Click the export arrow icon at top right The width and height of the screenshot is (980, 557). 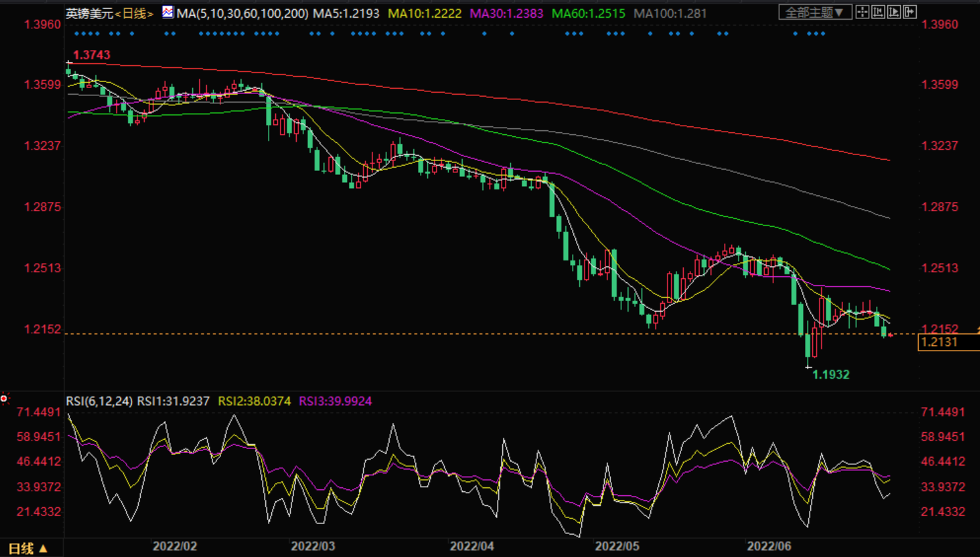click(910, 12)
